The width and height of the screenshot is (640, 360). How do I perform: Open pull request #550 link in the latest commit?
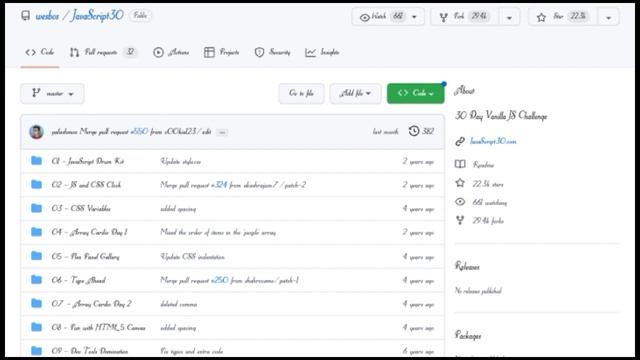pyautogui.click(x=139, y=131)
